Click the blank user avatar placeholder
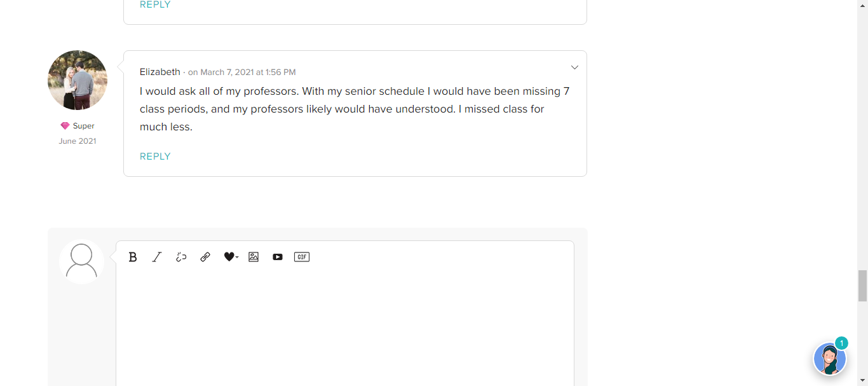Viewport: 868px width, 386px height. click(82, 261)
